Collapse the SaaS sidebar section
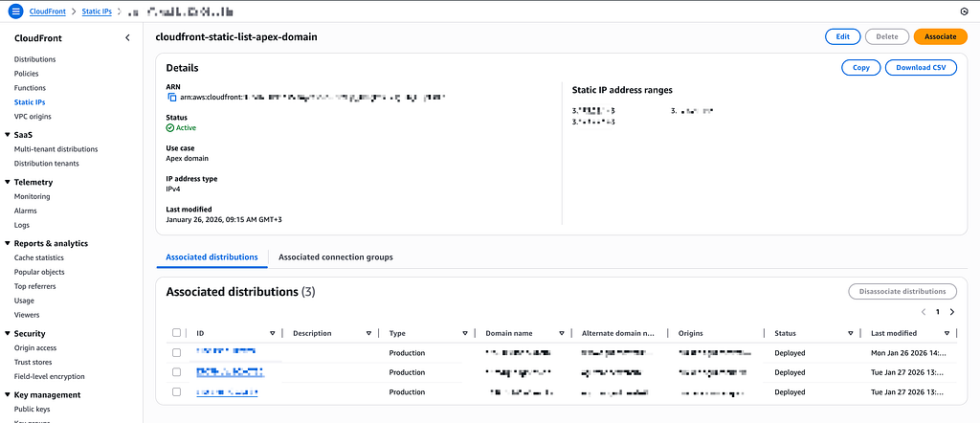980x423 pixels. [7, 135]
